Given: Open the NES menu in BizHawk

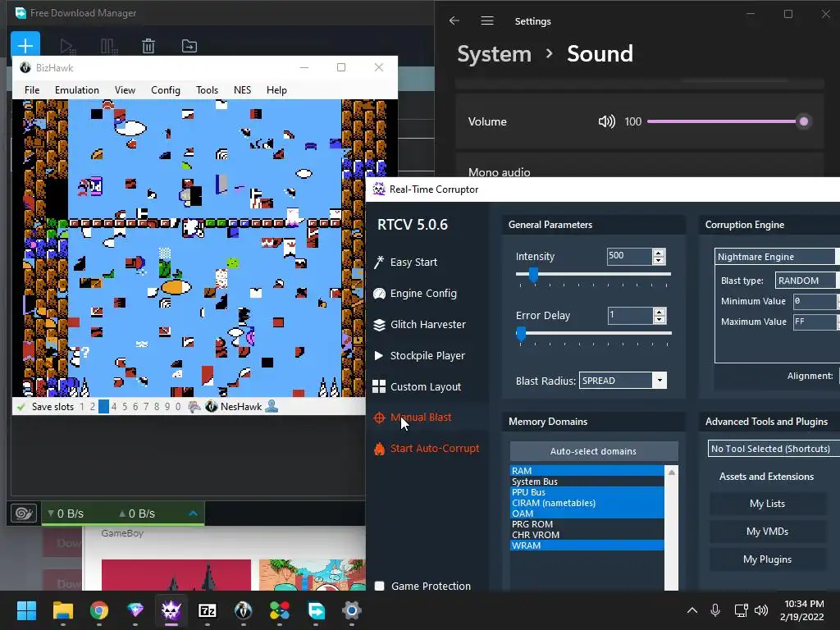Looking at the screenshot, I should (x=242, y=90).
